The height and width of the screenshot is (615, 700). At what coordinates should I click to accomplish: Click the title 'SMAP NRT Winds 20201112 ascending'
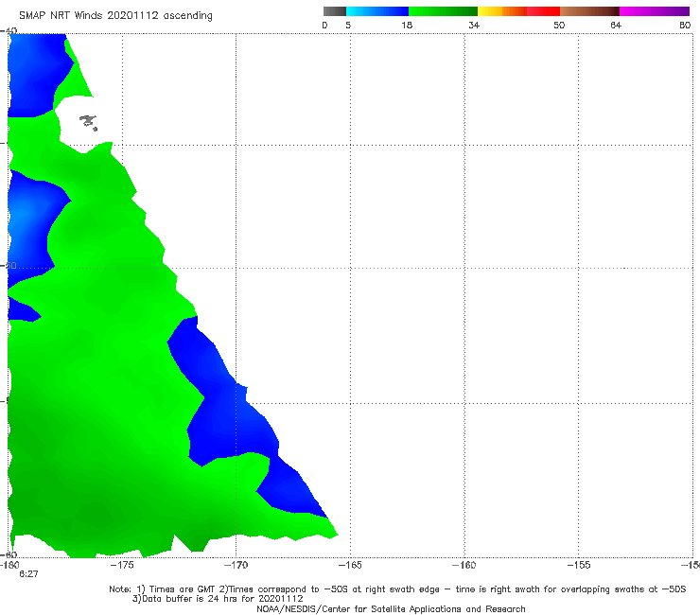[x=115, y=16]
